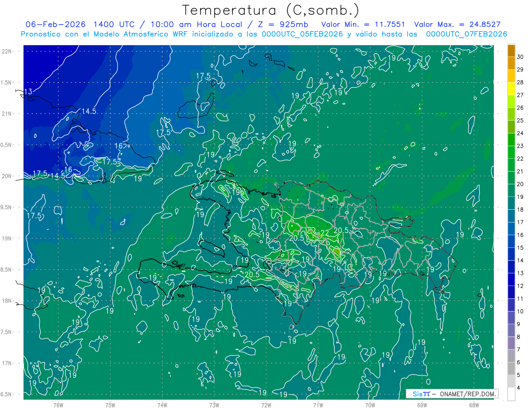Click the '13' contour label near Cuba
532x411 pixels.
pyautogui.click(x=28, y=91)
